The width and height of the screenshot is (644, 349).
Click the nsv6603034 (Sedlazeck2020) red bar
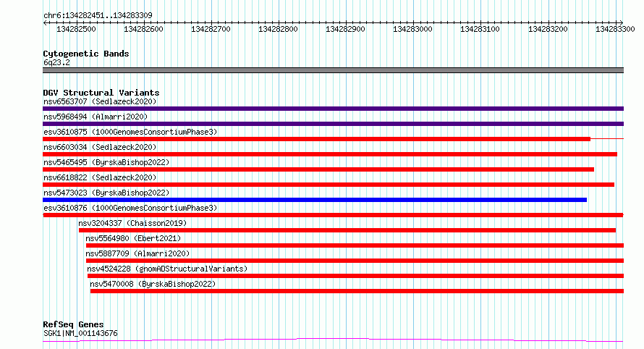point(330,154)
